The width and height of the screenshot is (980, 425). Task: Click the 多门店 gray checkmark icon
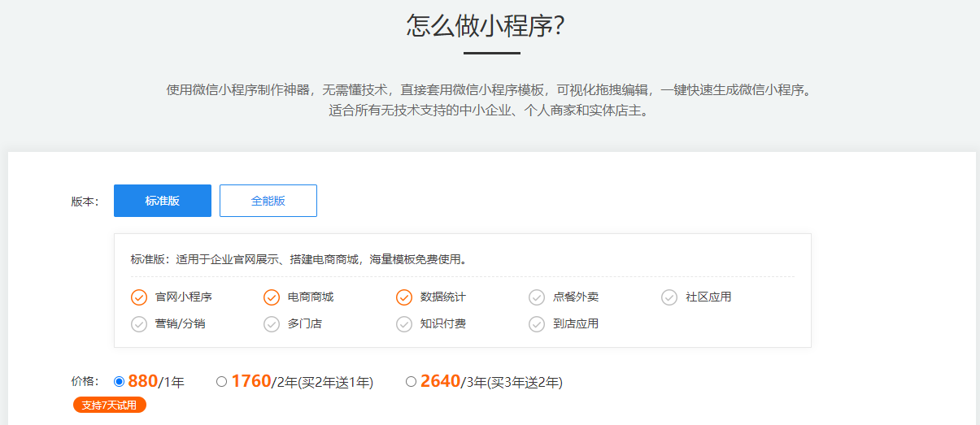tap(272, 324)
